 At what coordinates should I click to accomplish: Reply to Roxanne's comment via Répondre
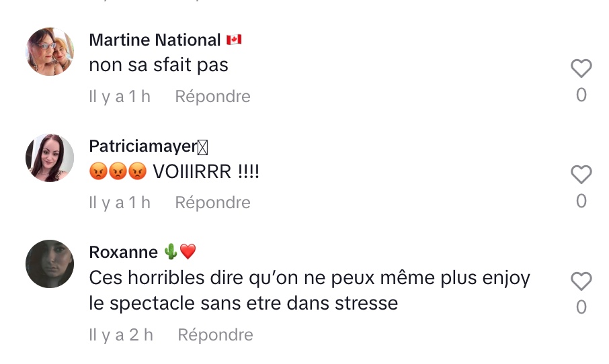point(215,334)
